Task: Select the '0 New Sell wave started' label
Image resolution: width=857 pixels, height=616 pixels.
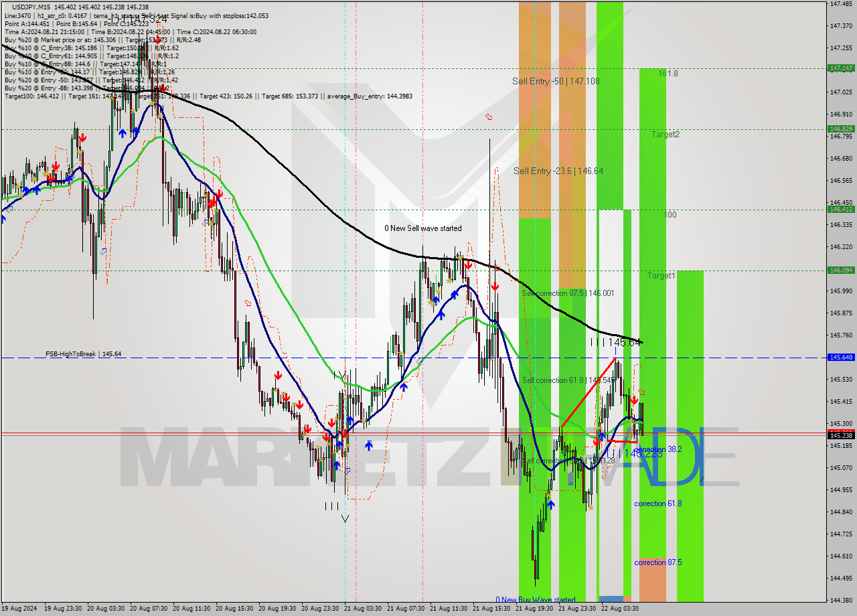Action: click(x=423, y=228)
